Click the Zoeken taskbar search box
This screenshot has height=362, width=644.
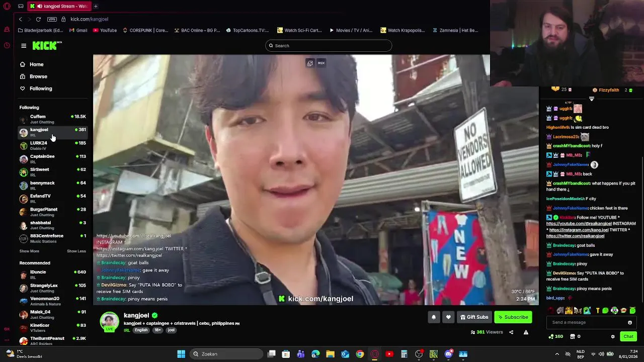(226, 354)
